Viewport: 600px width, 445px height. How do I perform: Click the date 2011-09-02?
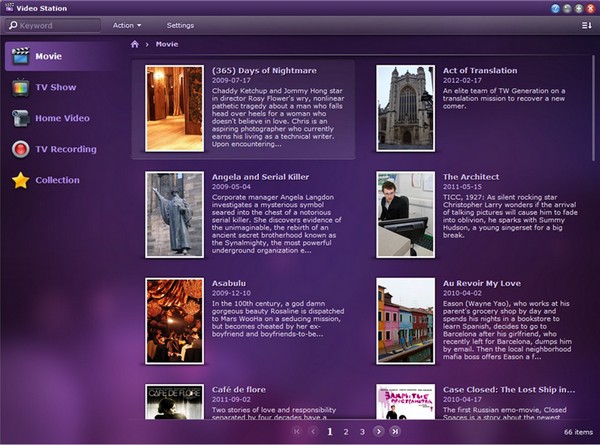coord(231,400)
